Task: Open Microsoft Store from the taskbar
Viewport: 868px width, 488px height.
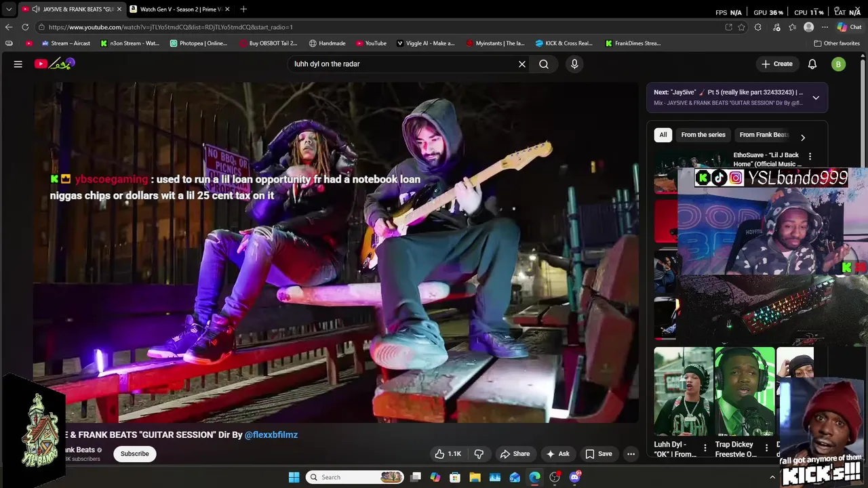Action: pos(455,477)
